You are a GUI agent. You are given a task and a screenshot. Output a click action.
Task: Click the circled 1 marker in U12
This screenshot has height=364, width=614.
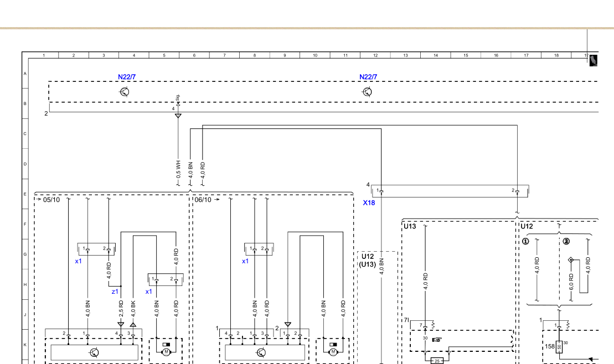point(526,242)
